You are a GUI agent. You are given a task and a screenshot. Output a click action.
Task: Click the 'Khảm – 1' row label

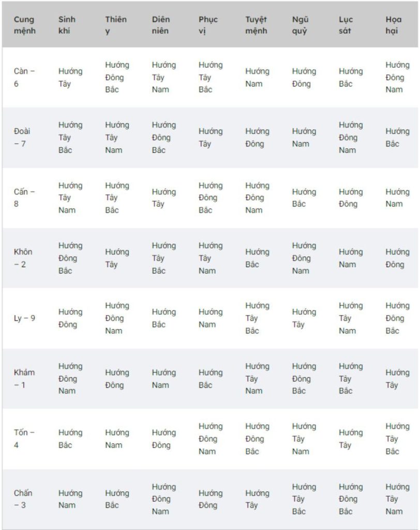(x=24, y=378)
